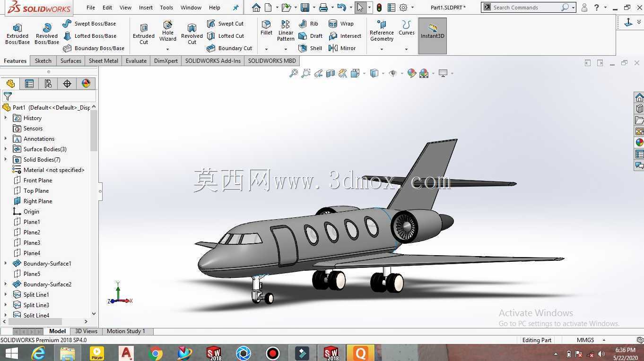Screen dimensions: 644x361
Task: Choose the Lofted Cut feature
Action: click(226, 36)
